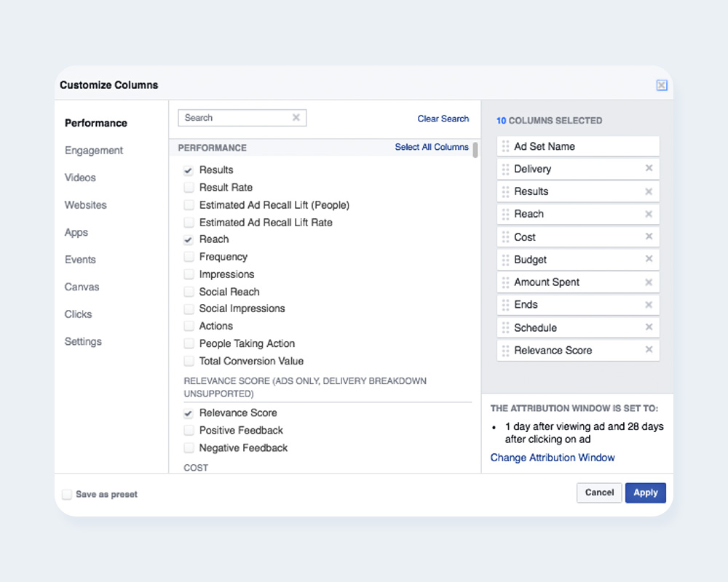
Task: Click the Cancel button
Action: click(x=599, y=493)
